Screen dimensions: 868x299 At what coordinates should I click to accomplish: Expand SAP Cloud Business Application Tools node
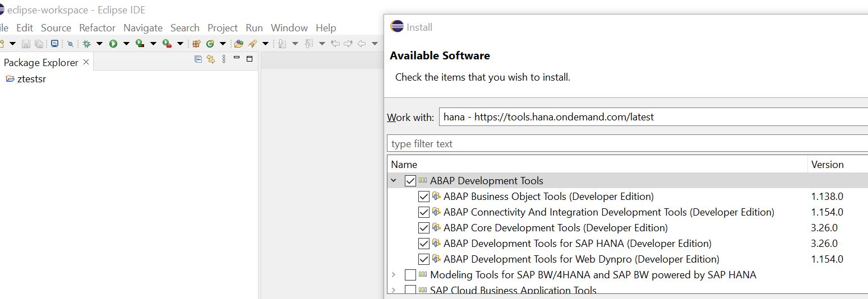pos(394,291)
